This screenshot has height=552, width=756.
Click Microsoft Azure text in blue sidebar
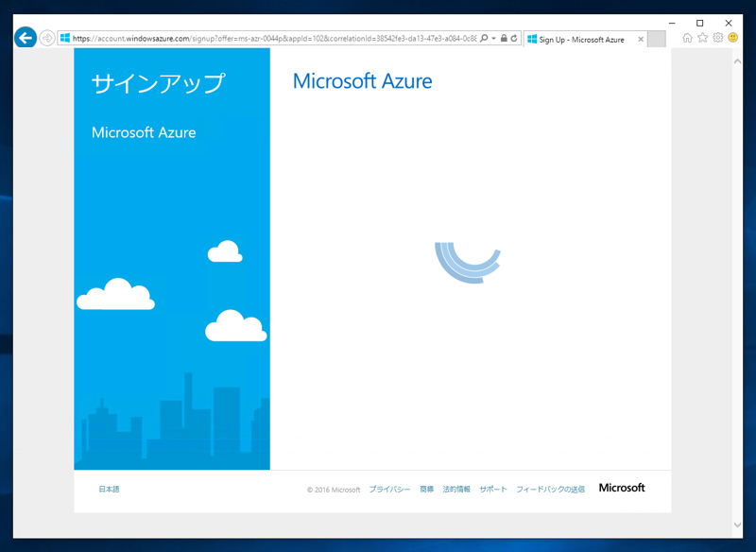click(x=144, y=132)
